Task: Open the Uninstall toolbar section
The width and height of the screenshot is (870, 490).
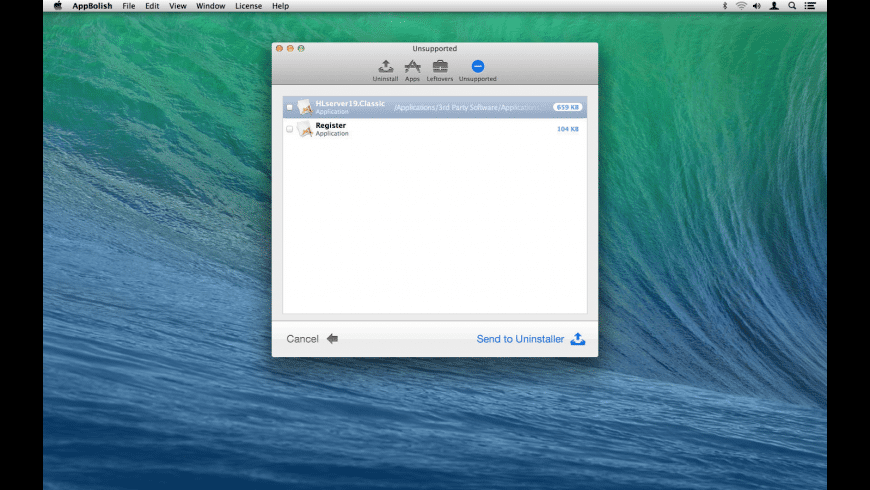Action: tap(385, 70)
